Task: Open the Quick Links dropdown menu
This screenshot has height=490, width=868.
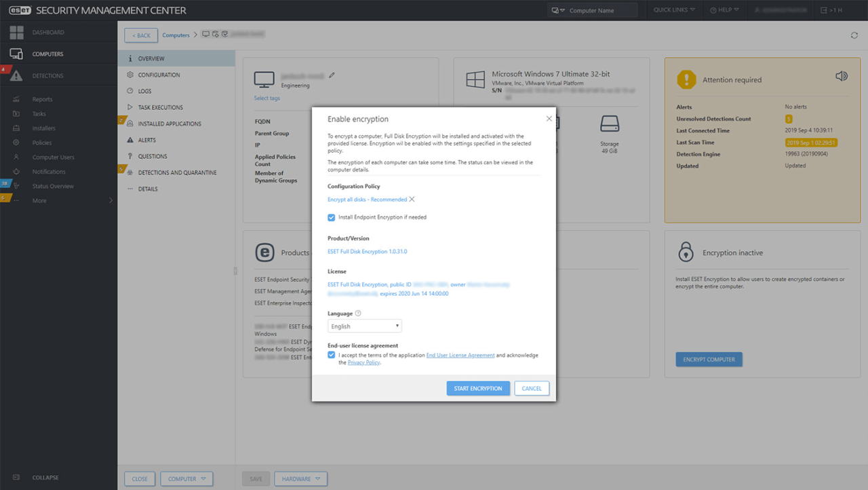Action: (673, 10)
